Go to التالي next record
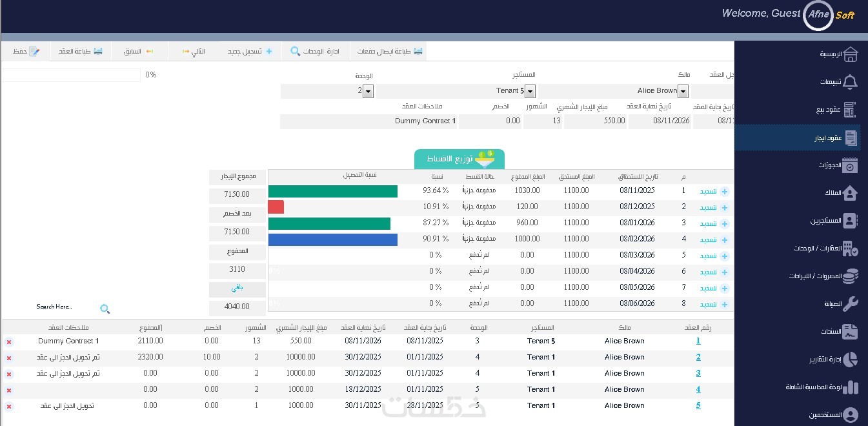The image size is (868, 426). click(194, 51)
